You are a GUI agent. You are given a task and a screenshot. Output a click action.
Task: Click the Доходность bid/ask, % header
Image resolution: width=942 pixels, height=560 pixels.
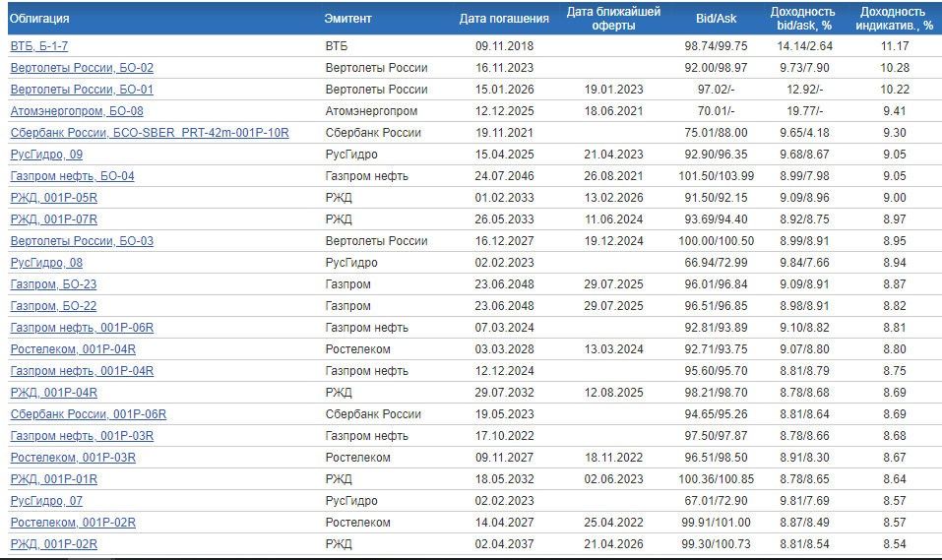pos(802,19)
